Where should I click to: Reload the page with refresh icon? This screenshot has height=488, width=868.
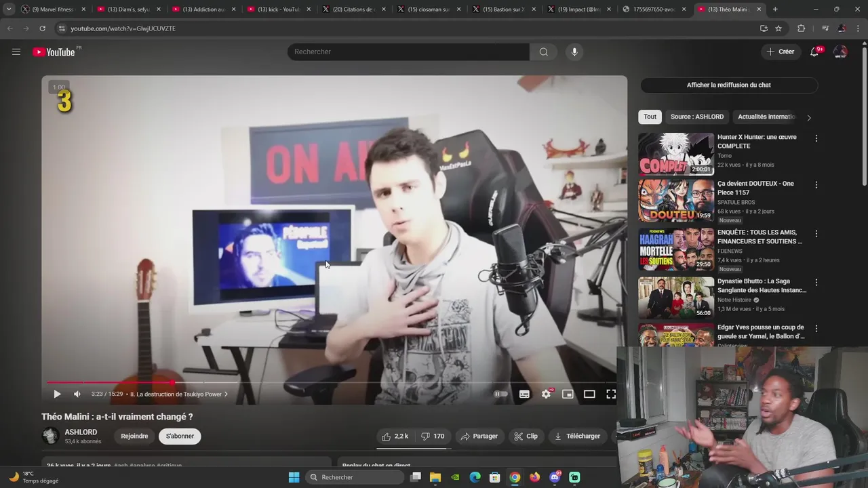coord(42,28)
